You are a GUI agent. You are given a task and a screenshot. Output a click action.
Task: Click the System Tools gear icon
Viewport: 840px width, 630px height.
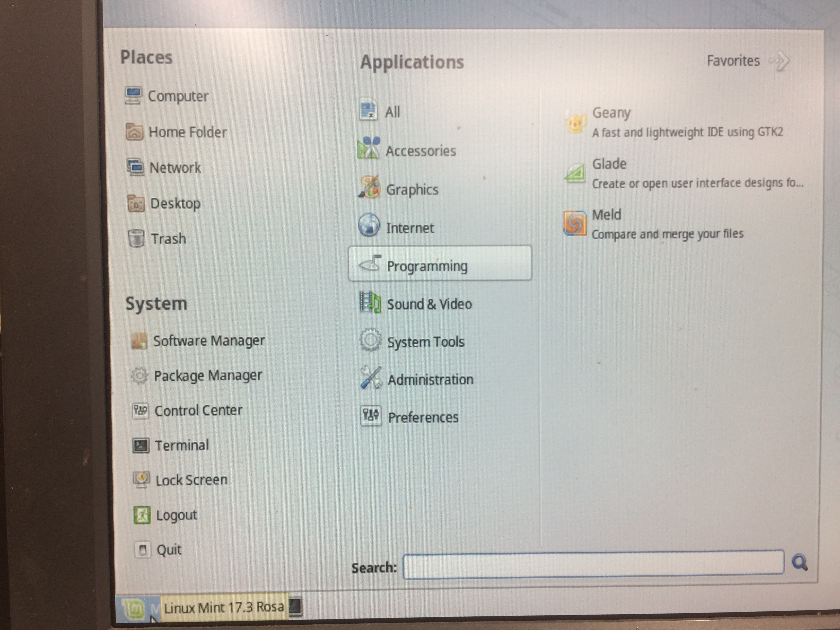pos(370,340)
